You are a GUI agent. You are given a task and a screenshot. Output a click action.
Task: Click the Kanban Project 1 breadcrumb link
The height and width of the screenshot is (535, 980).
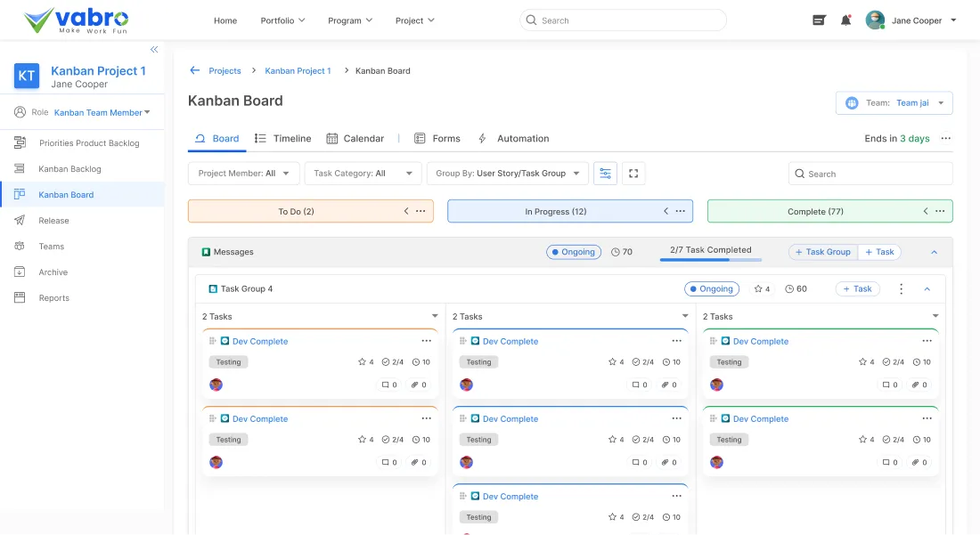click(x=298, y=71)
